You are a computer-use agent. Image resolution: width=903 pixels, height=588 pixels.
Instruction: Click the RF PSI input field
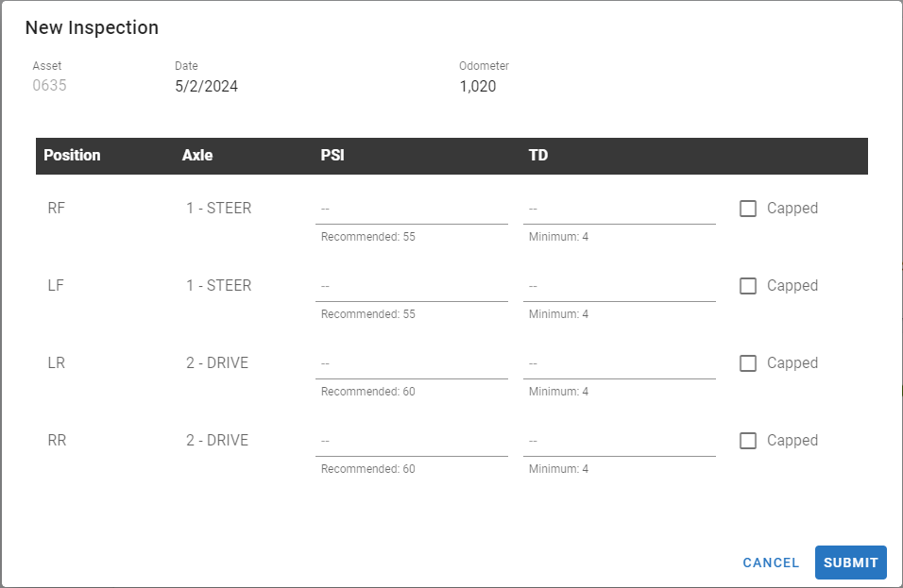pos(411,209)
